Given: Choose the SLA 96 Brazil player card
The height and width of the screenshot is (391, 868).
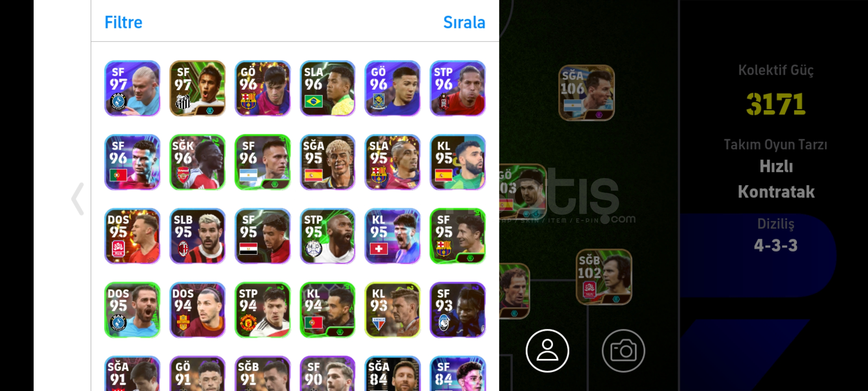Looking at the screenshot, I should coord(328,88).
